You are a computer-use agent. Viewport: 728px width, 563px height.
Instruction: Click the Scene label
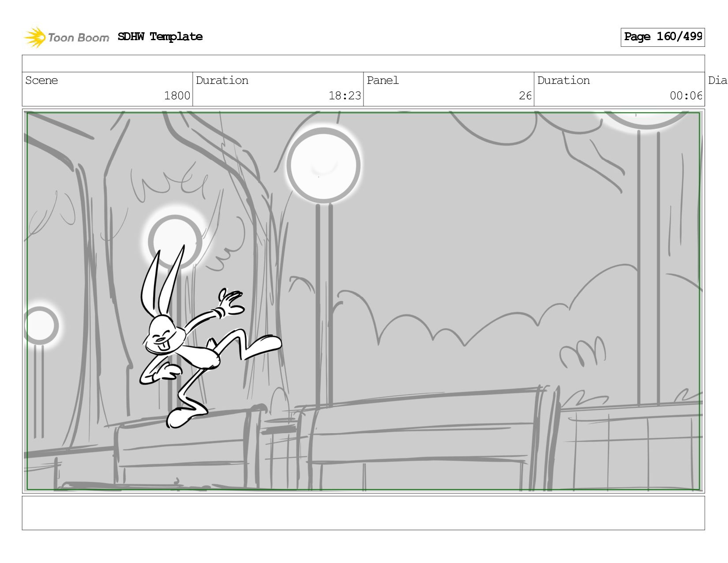coord(41,80)
